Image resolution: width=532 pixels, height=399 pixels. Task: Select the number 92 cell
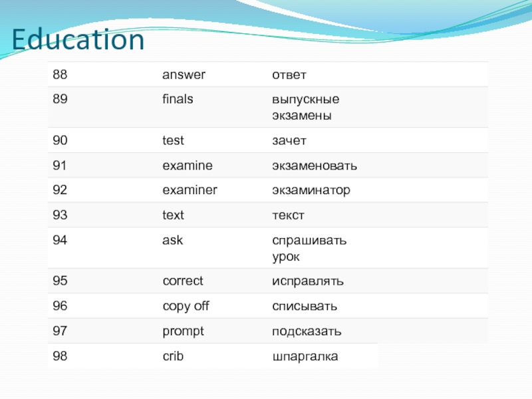(60, 190)
